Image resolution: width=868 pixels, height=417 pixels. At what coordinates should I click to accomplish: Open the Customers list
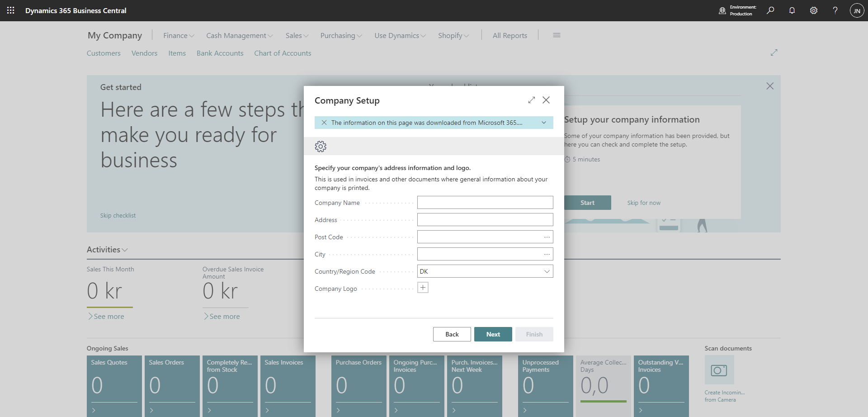point(104,53)
